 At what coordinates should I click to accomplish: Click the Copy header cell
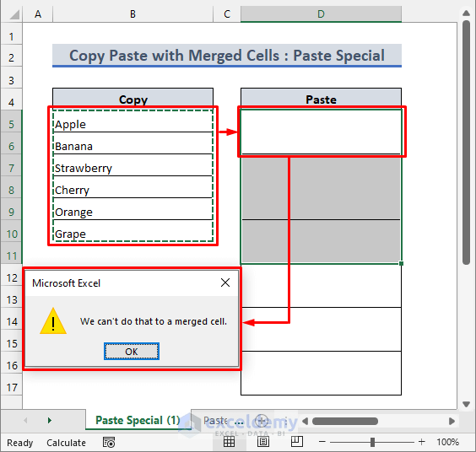click(133, 99)
